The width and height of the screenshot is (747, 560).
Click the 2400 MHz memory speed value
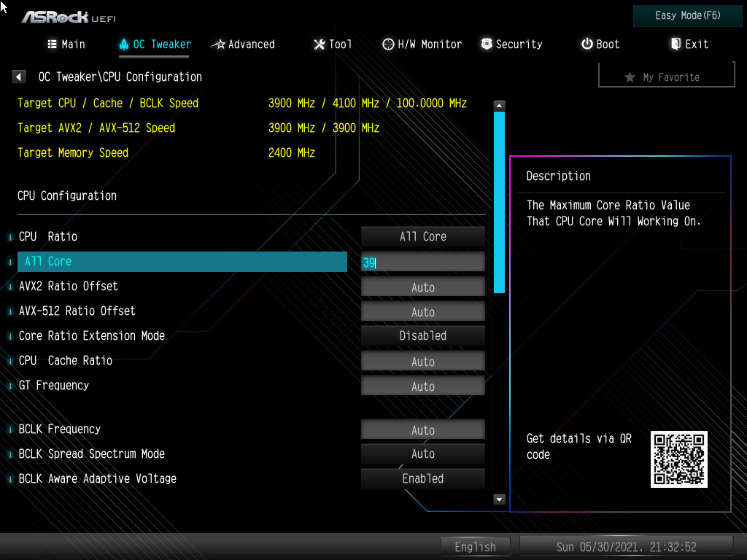(292, 153)
